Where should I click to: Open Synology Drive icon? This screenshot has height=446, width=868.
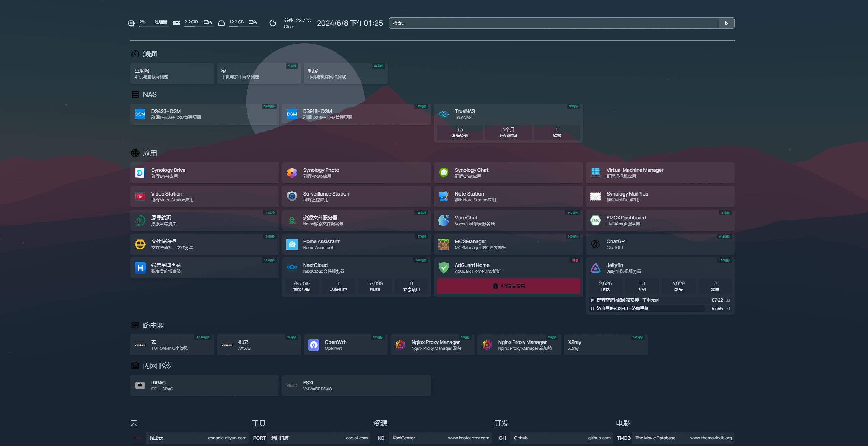(x=140, y=173)
